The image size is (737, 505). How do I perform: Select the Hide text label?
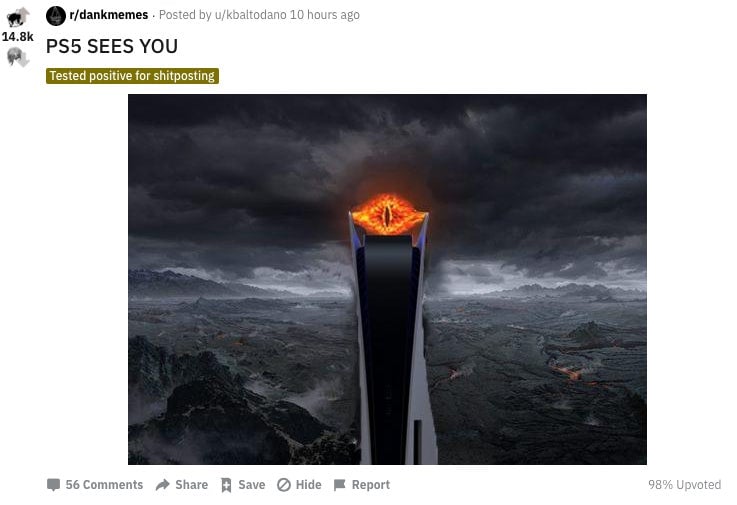[x=308, y=485]
